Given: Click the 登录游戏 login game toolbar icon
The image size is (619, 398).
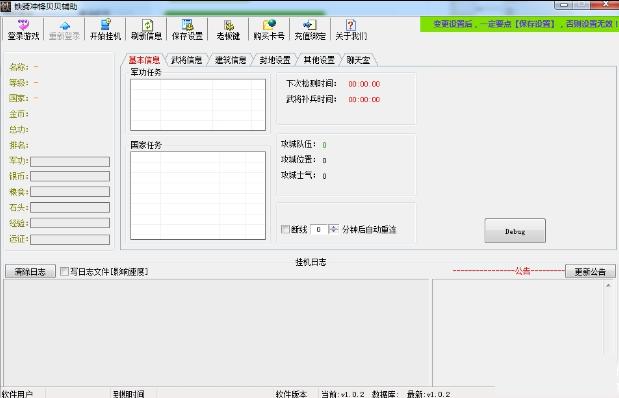Looking at the screenshot, I should 23,30.
